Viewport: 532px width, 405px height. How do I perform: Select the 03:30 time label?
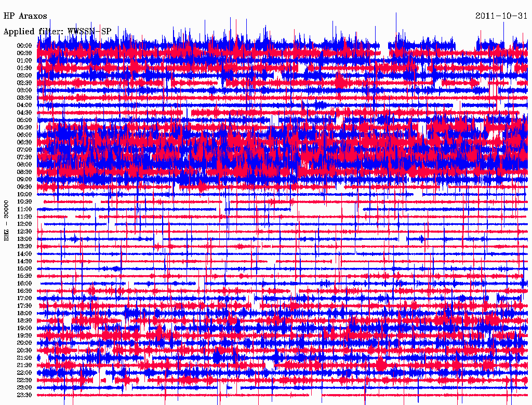[x=24, y=98]
